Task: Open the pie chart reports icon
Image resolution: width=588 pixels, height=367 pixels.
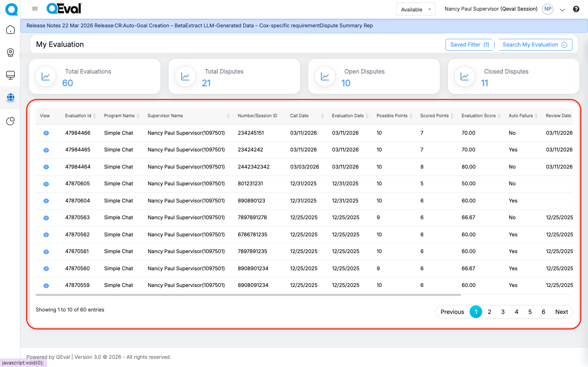Action: tap(11, 121)
